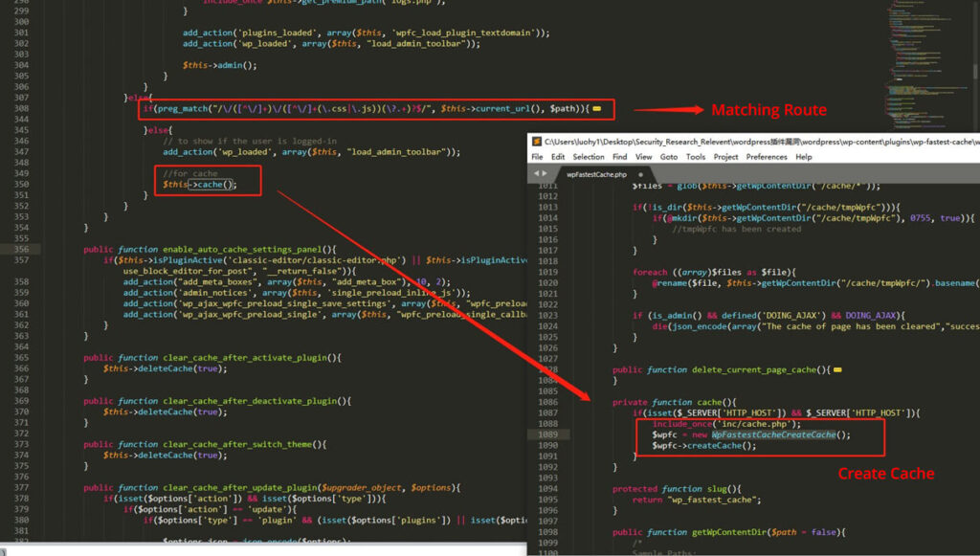Click the unsaved dot on the wpFastestCache.php tab
The image size is (980, 556).
pos(640,174)
